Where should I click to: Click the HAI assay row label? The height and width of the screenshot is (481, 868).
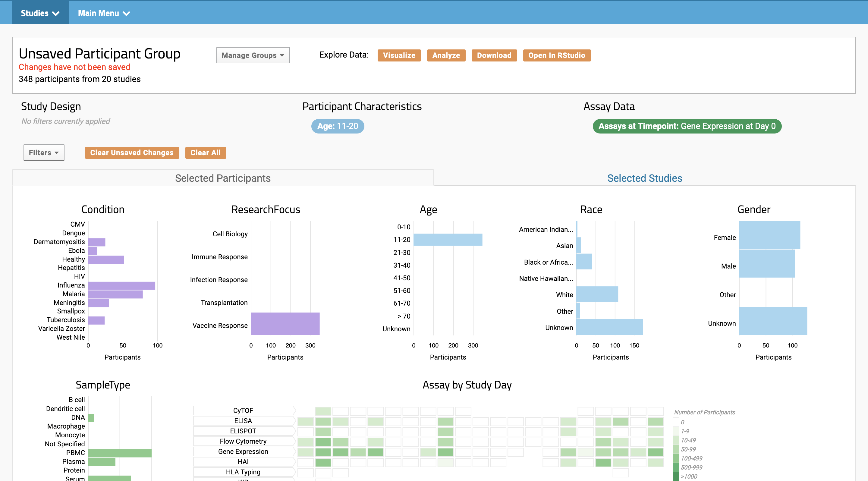tap(243, 462)
